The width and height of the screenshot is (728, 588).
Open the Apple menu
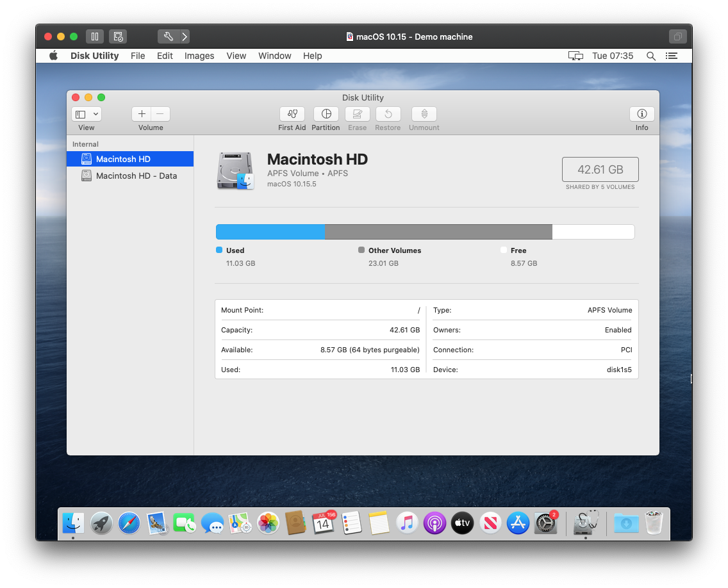53,56
